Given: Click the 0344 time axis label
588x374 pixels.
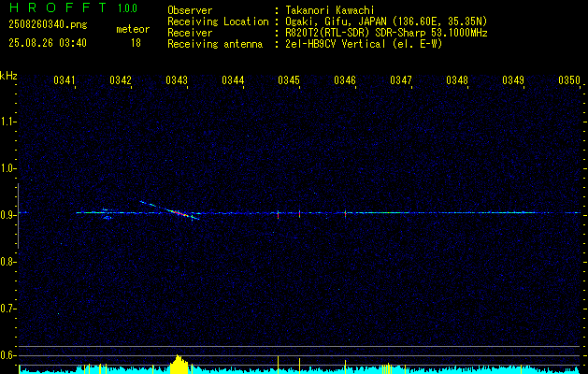Looking at the screenshot, I should point(233,80).
